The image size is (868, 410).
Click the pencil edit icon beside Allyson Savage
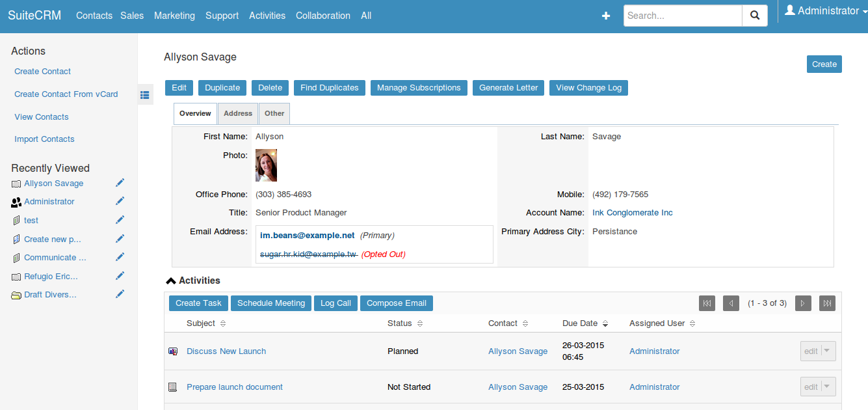(120, 182)
